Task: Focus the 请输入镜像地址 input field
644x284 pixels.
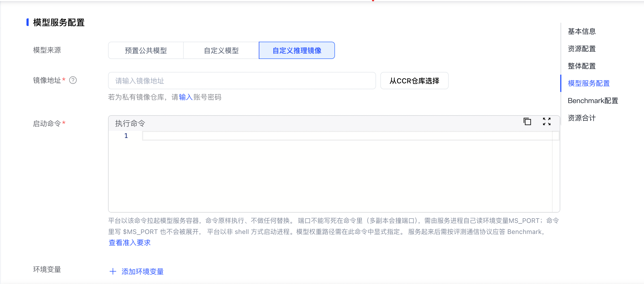Action: 242,81
